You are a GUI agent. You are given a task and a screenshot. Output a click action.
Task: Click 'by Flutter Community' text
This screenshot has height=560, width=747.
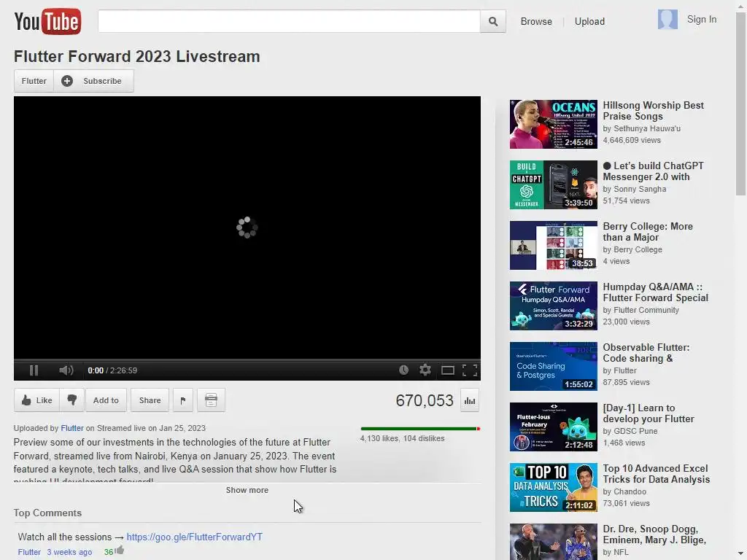click(x=640, y=310)
